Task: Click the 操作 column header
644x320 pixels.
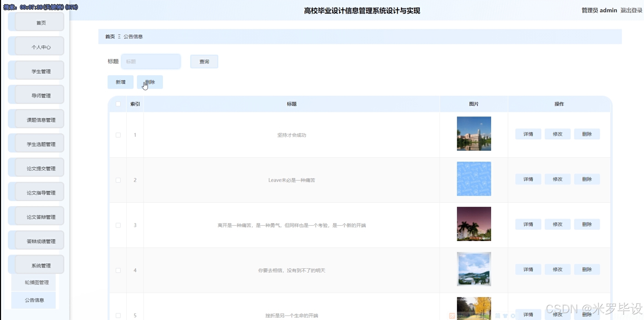Action: point(559,104)
